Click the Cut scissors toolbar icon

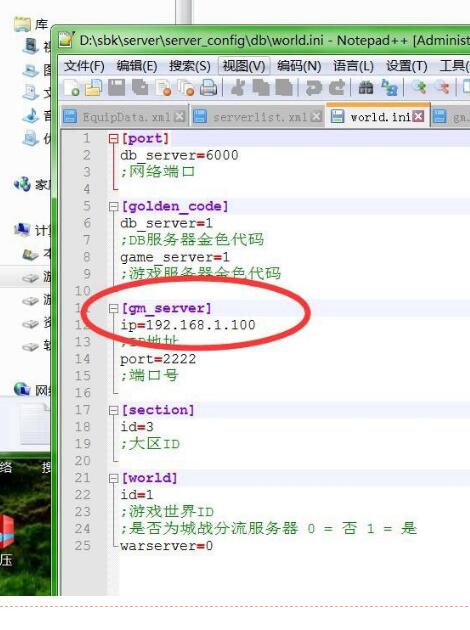click(x=238, y=88)
